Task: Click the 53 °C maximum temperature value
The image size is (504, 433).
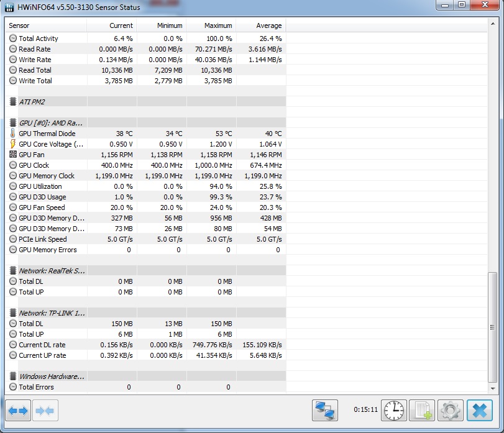Action: click(223, 134)
